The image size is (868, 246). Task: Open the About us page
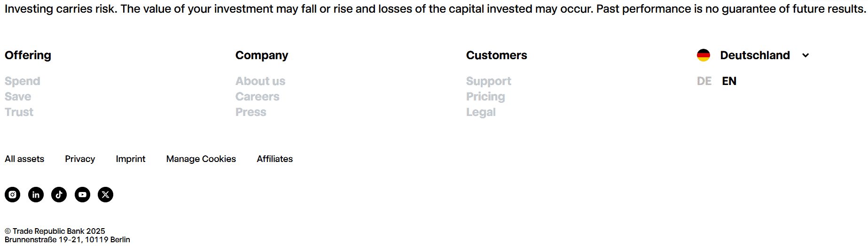(x=260, y=81)
